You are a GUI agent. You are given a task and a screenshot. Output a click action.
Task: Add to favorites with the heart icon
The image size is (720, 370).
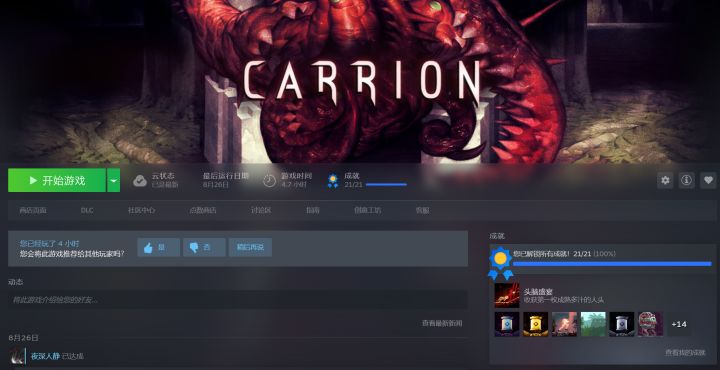coord(708,180)
